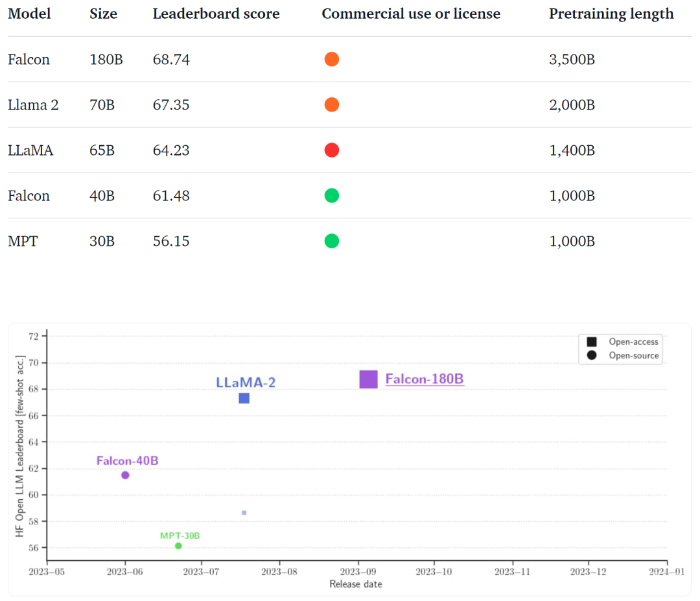Click the LLaMA-2 chart label
This screenshot has height=601, width=700.
(x=246, y=383)
